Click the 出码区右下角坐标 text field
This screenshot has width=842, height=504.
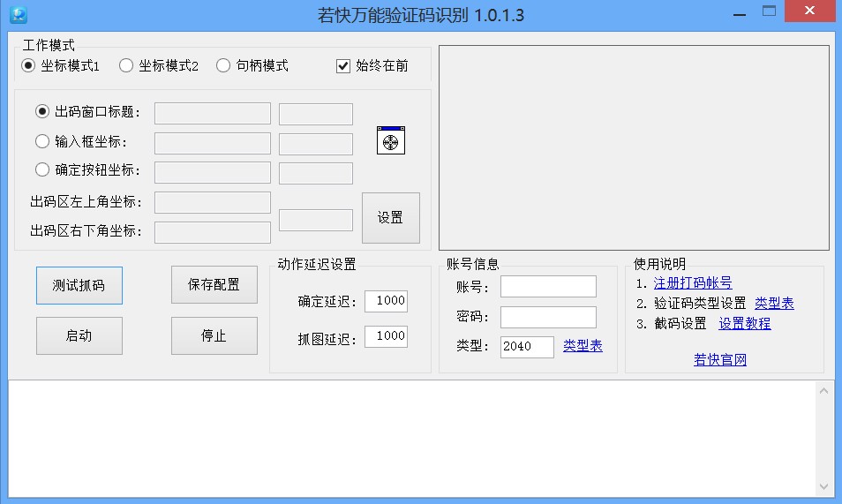coord(213,232)
